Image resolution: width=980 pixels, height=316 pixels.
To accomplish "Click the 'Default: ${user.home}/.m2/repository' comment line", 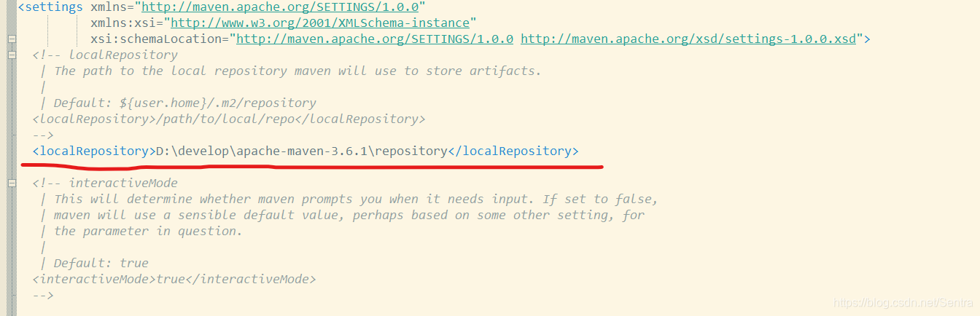I will tap(178, 103).
